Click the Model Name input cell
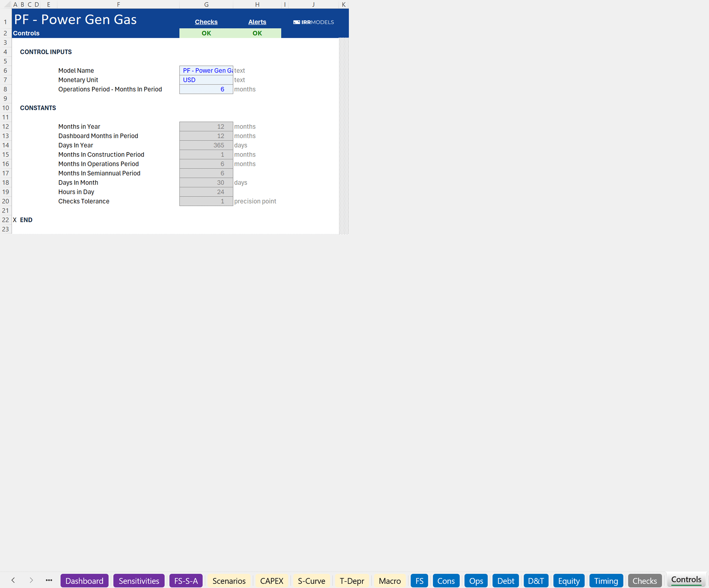The width and height of the screenshot is (709, 588). click(x=206, y=70)
